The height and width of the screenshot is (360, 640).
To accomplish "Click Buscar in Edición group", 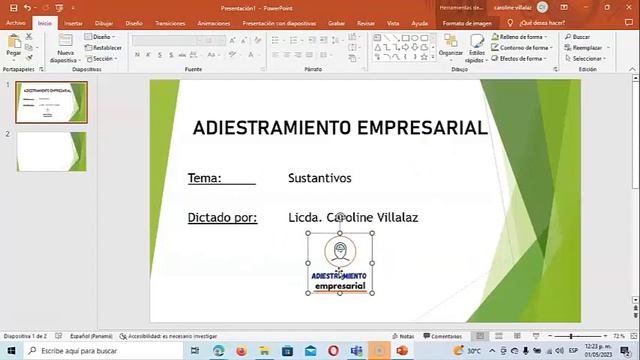I will coord(578,37).
